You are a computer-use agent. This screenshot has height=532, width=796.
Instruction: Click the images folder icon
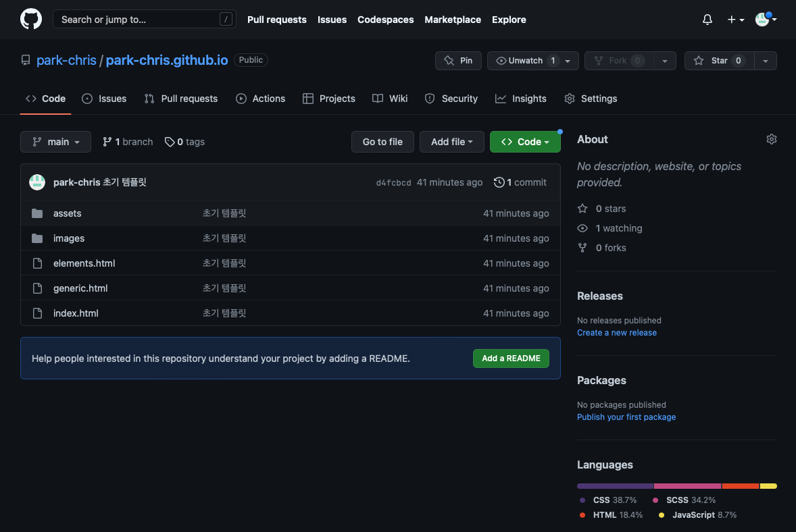point(37,238)
